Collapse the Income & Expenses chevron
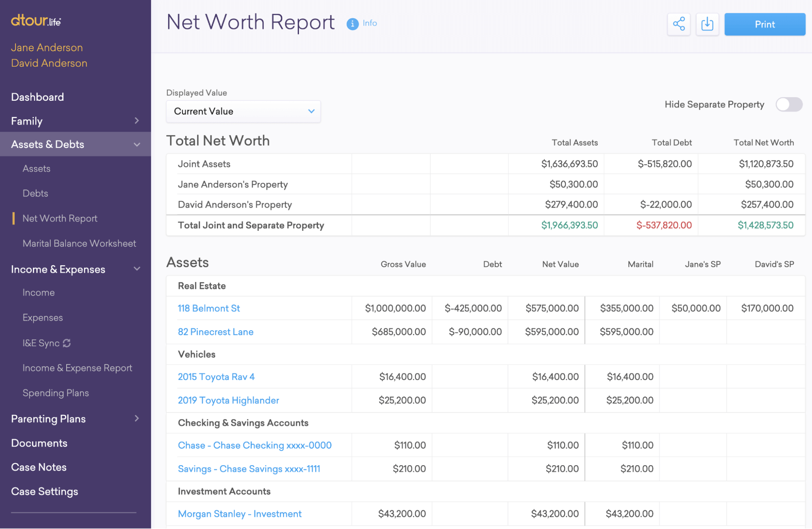This screenshot has width=812, height=529. click(x=137, y=269)
